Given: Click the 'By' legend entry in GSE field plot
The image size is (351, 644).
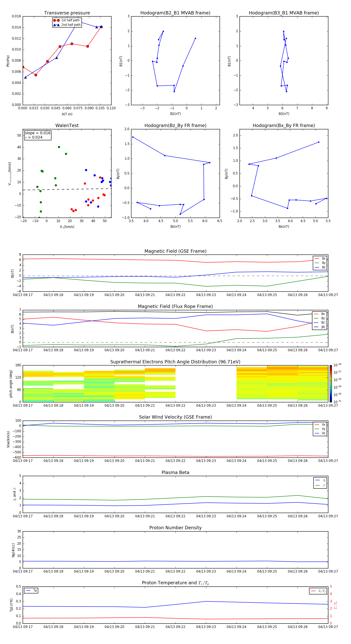Looking at the screenshot, I should click(x=320, y=263).
